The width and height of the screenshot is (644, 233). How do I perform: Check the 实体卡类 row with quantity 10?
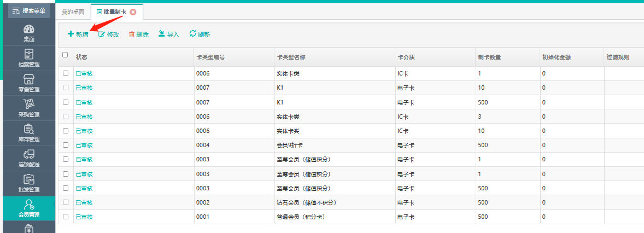click(66, 131)
